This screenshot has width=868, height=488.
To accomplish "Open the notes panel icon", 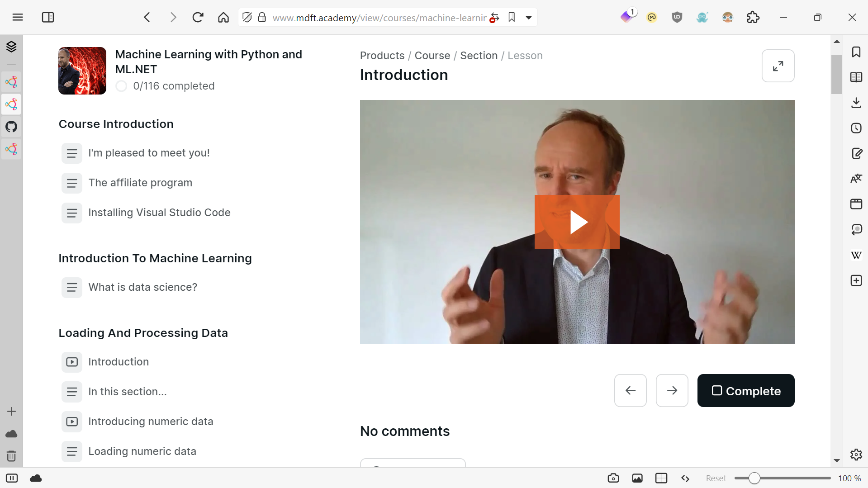I will point(856,153).
